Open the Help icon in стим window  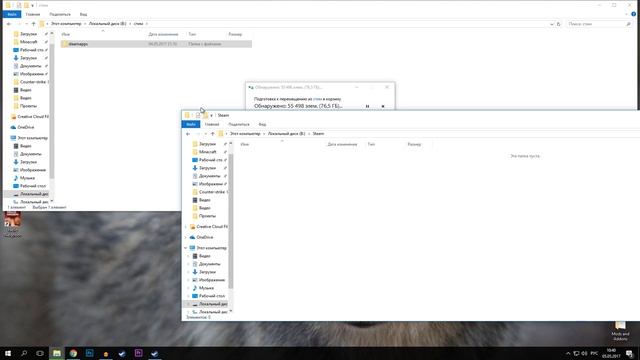coord(633,14)
